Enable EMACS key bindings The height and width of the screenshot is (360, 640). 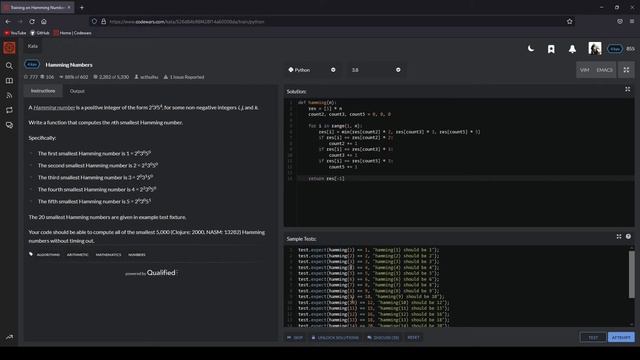[x=604, y=70]
